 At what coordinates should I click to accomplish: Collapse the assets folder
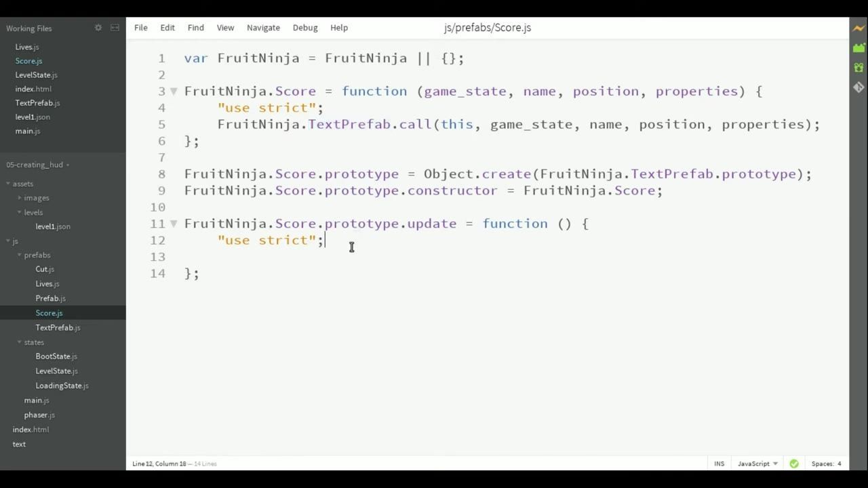8,184
